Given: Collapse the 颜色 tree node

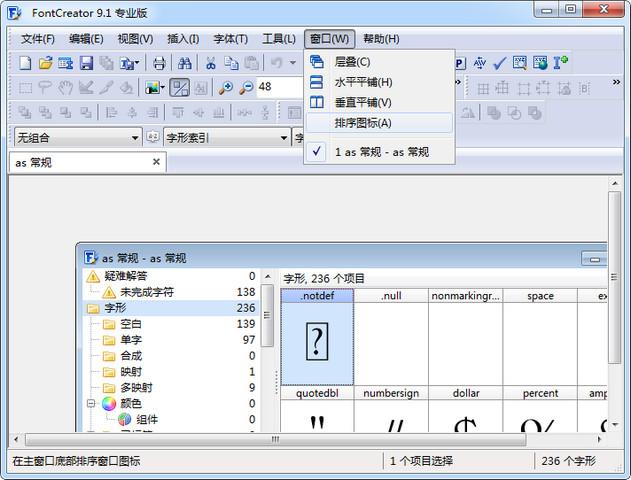Looking at the screenshot, I should pyautogui.click(x=91, y=404).
